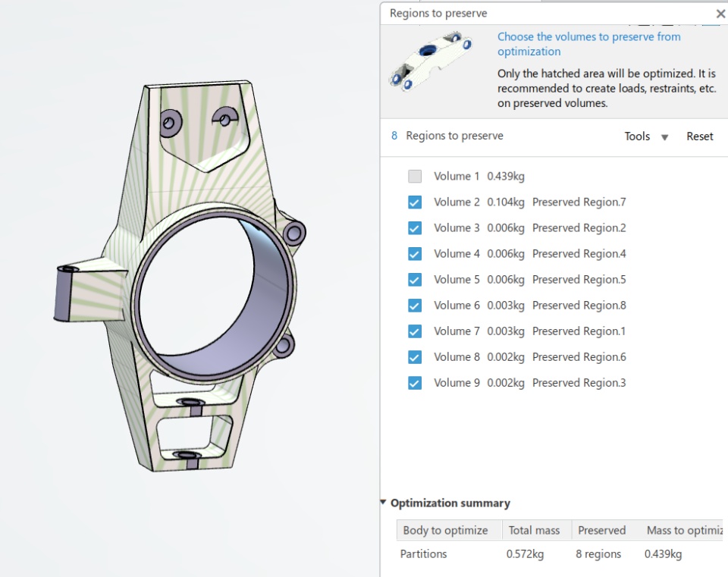Click the 'Total mass' column header

534,531
